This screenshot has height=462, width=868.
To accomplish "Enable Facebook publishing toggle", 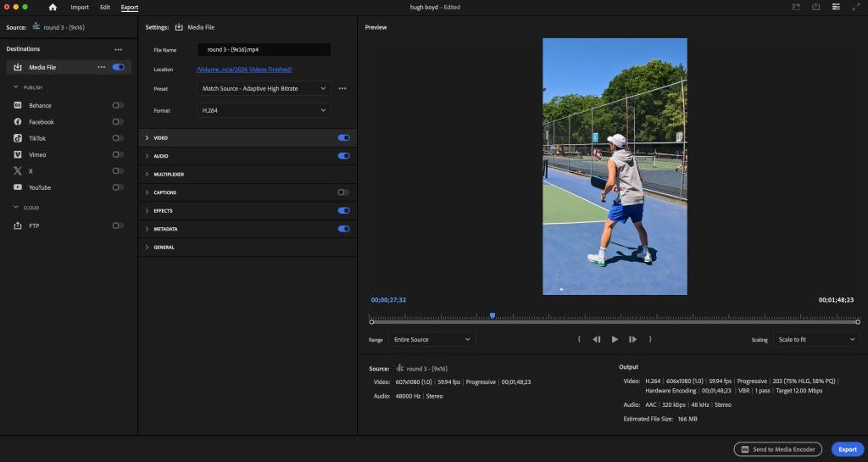I will (x=118, y=122).
